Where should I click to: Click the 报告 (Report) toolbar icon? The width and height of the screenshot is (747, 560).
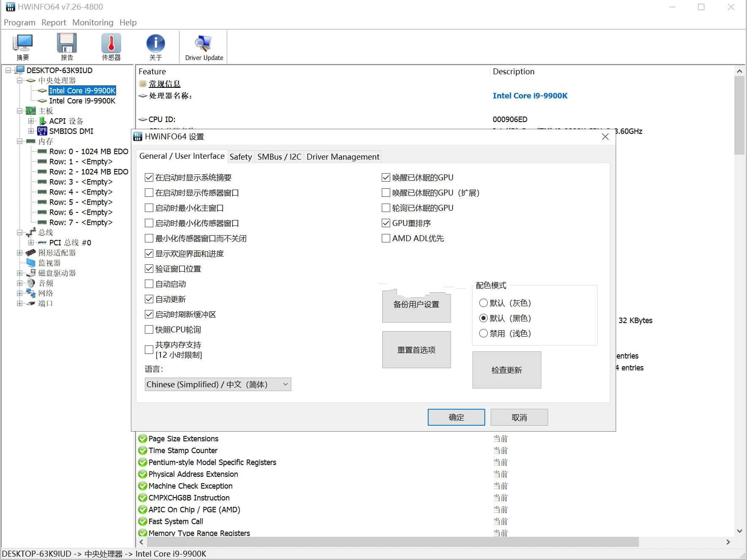click(67, 46)
